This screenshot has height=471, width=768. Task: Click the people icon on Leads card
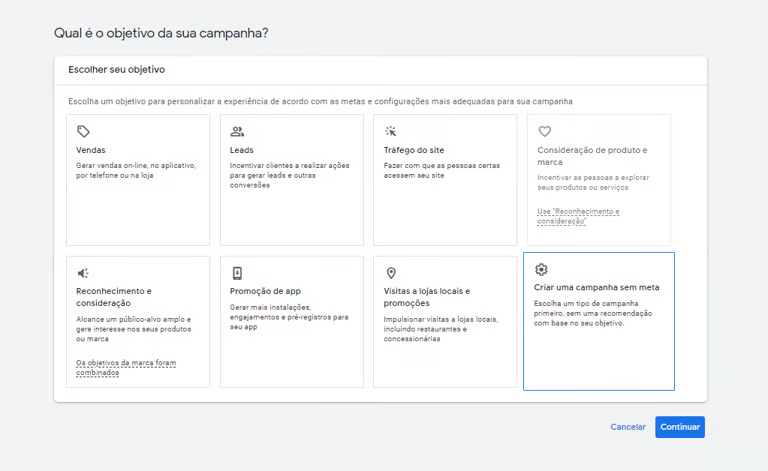coord(237,131)
